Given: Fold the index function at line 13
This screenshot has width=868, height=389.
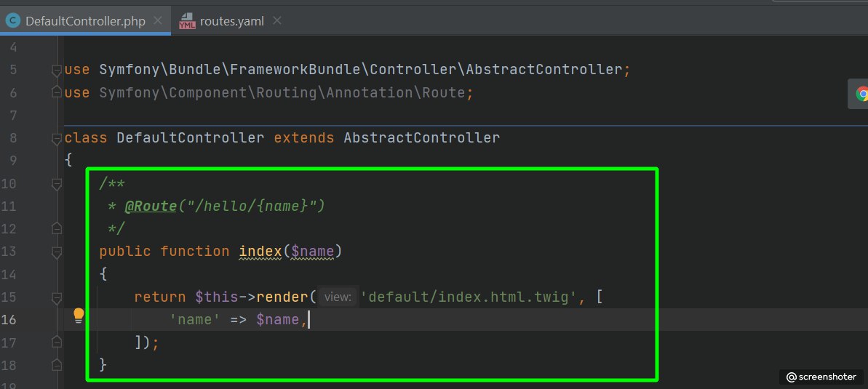Looking at the screenshot, I should [57, 252].
